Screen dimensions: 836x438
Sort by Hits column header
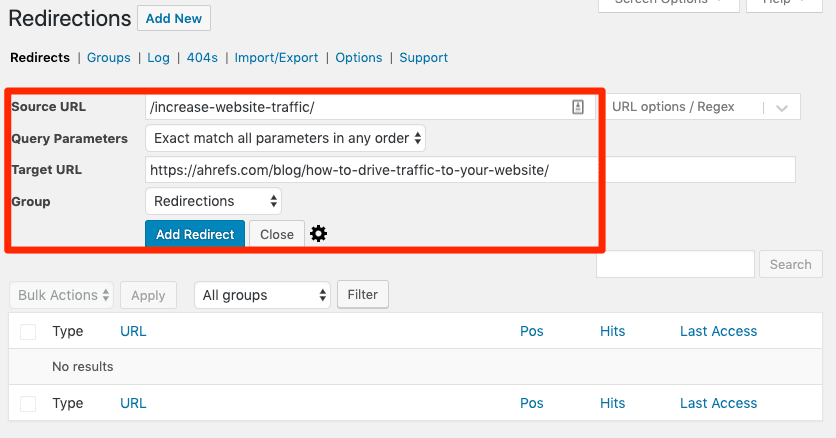pos(612,331)
